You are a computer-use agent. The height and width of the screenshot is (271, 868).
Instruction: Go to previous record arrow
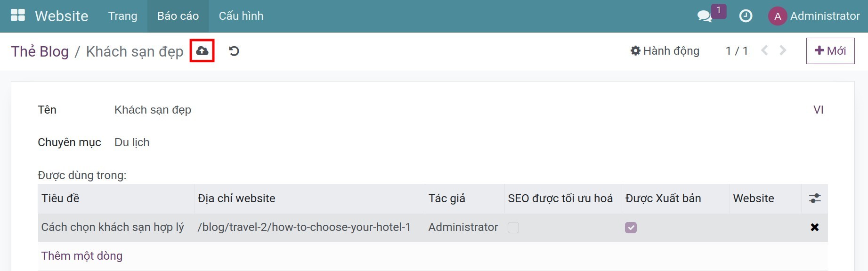pos(764,50)
